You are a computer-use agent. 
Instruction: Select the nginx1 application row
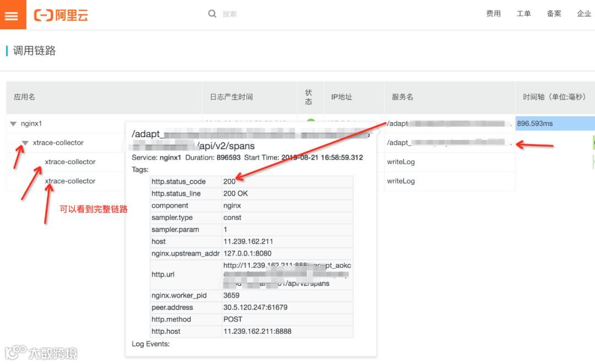click(x=31, y=123)
